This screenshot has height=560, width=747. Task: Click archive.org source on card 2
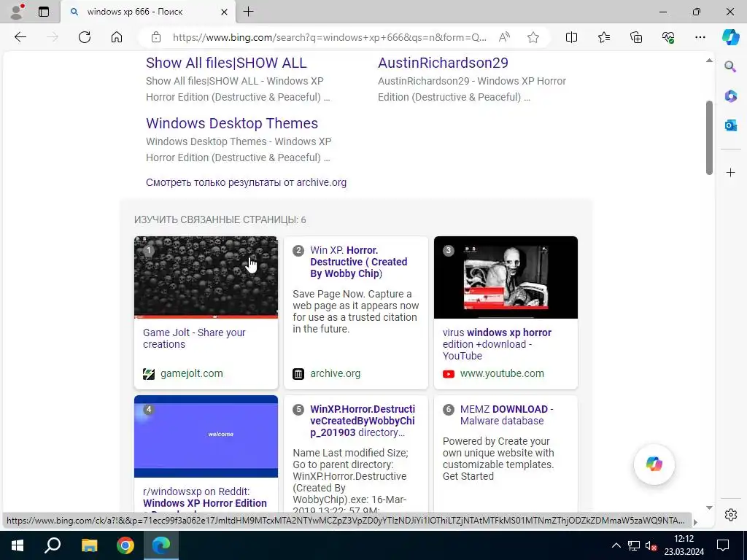tap(336, 373)
